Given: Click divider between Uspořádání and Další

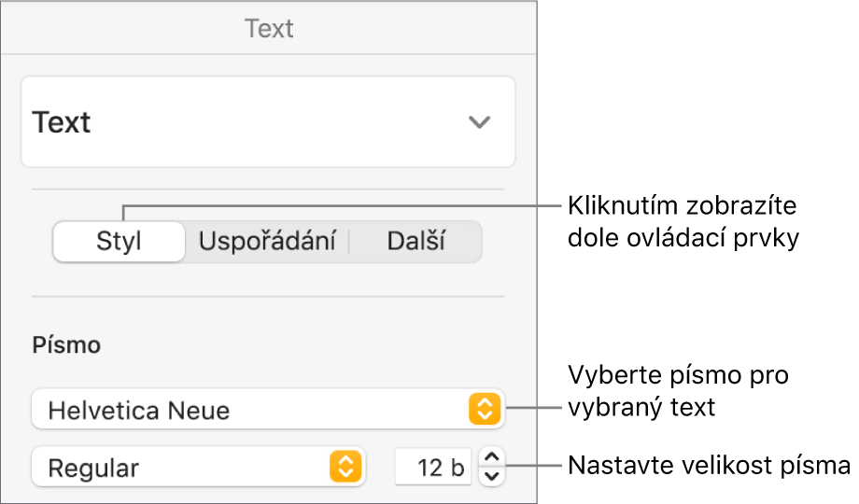Looking at the screenshot, I should pos(349,242).
